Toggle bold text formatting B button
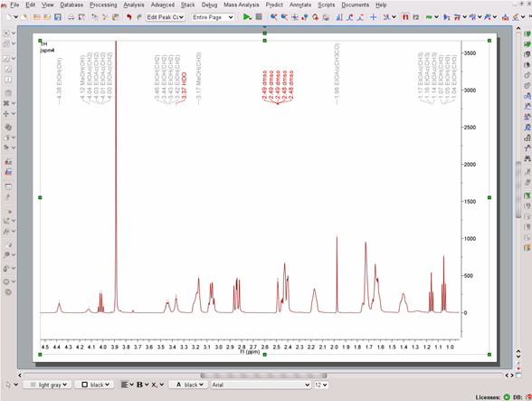Screen dimensions: 532x401 [139, 385]
